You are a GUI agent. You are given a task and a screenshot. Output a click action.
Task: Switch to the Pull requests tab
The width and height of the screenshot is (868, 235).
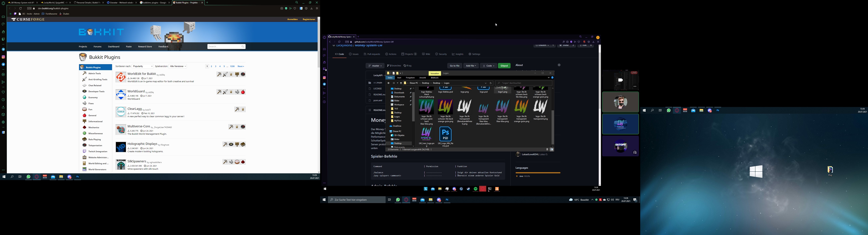click(x=372, y=54)
